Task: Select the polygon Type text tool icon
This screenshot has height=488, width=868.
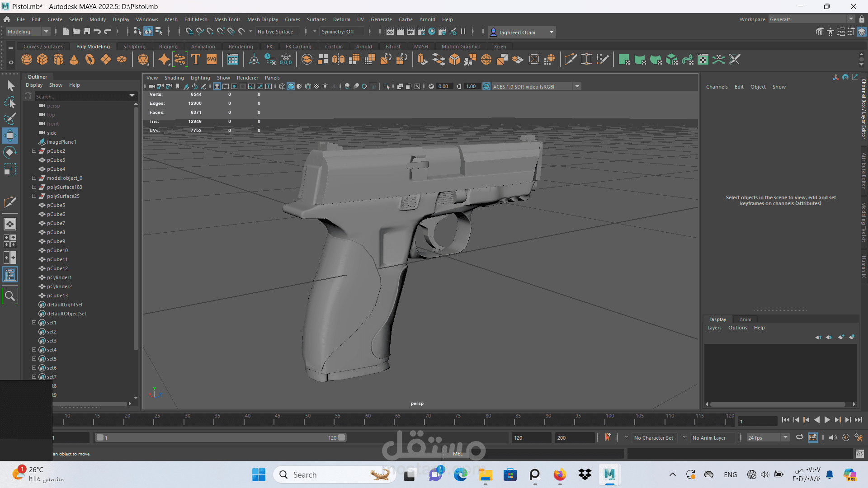Action: pyautogui.click(x=196, y=59)
